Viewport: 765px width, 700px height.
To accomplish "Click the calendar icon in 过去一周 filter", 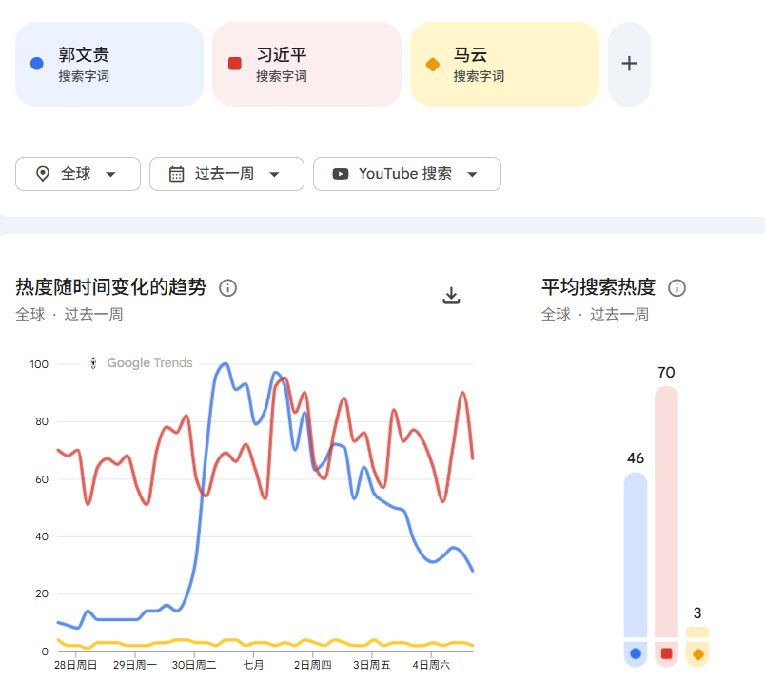I will click(177, 174).
